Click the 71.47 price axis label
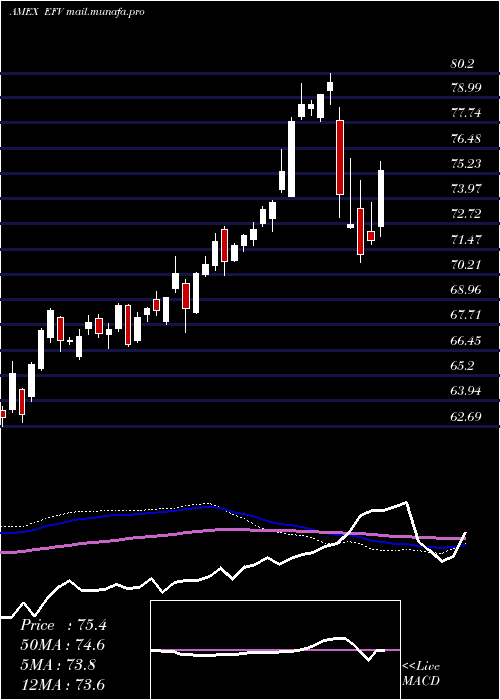500x700 pixels. point(467,240)
